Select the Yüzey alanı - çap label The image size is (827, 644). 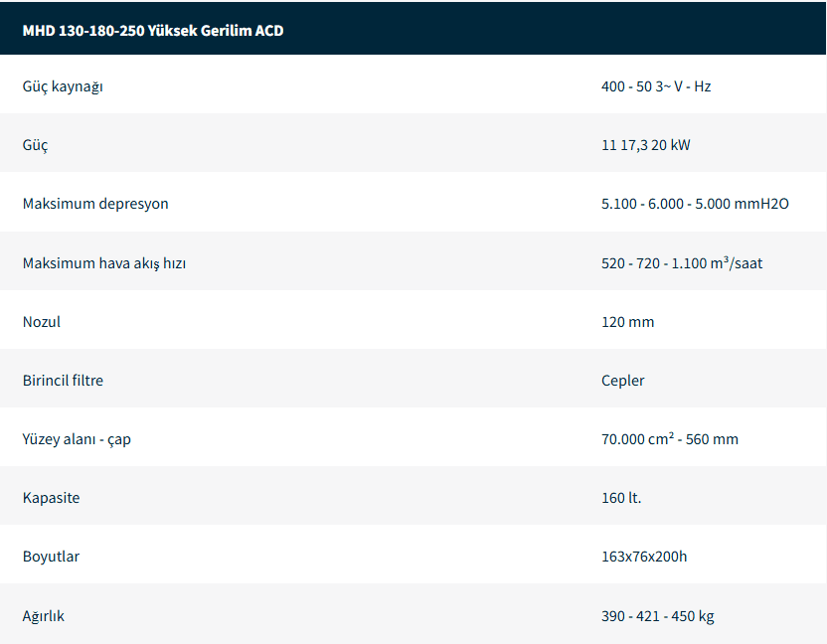pos(77,439)
